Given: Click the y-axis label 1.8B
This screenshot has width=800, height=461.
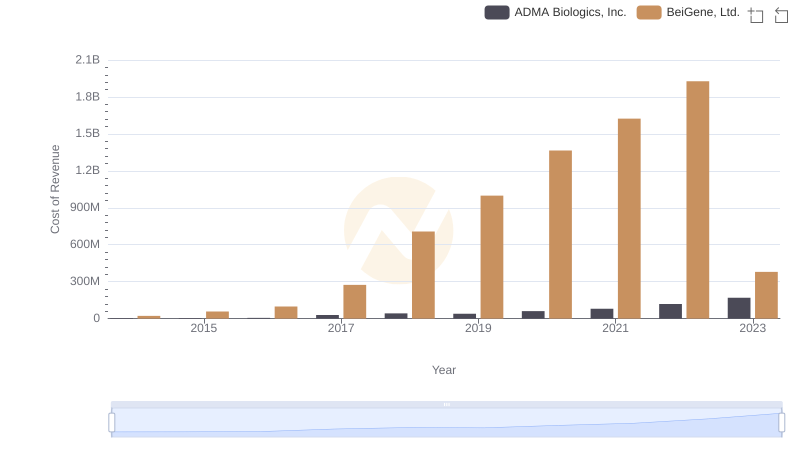Looking at the screenshot, I should [x=88, y=97].
